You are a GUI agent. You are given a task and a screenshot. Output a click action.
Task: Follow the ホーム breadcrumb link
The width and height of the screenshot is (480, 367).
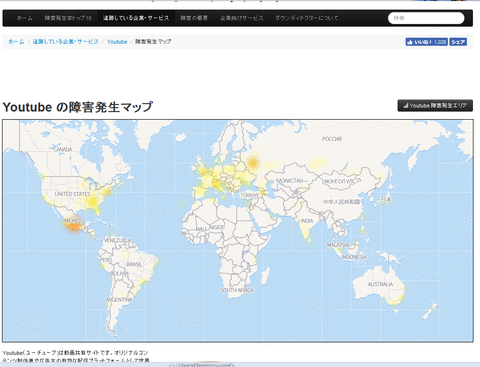pos(16,42)
